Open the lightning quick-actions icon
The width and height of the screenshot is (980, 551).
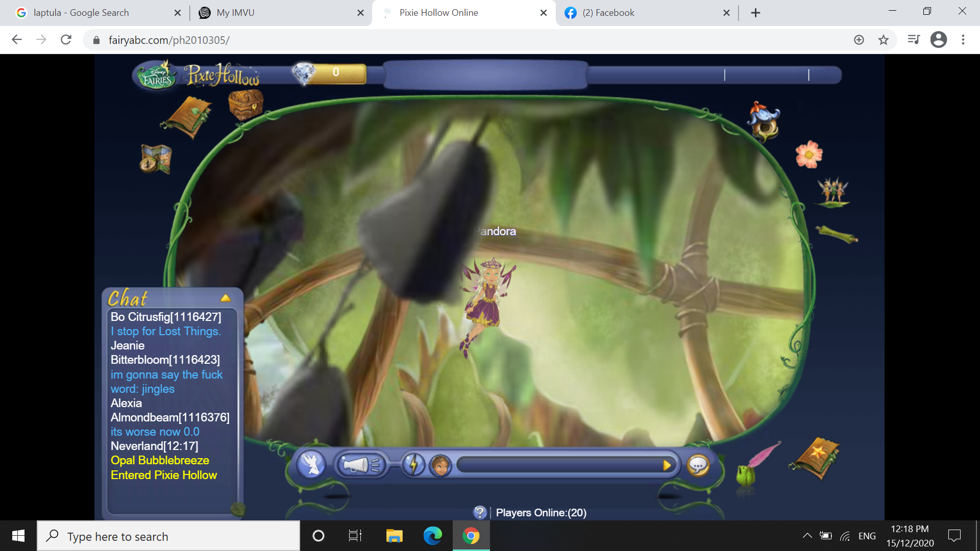413,464
